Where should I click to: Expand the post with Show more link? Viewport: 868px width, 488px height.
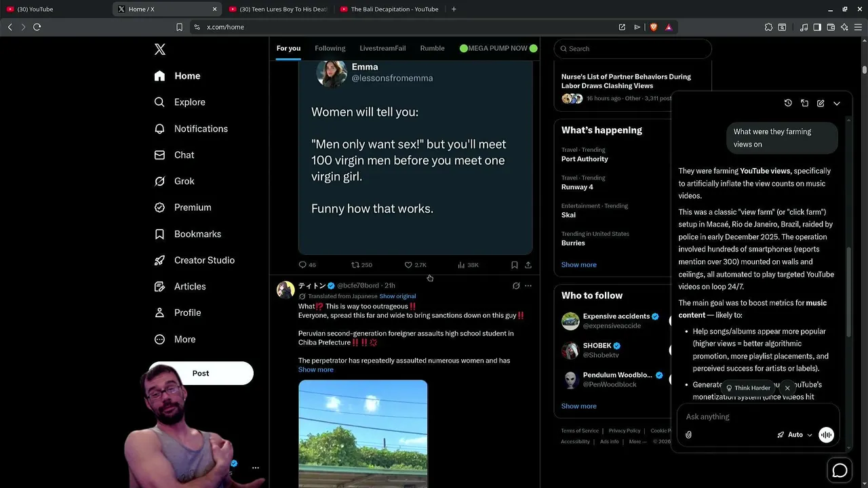tap(315, 369)
